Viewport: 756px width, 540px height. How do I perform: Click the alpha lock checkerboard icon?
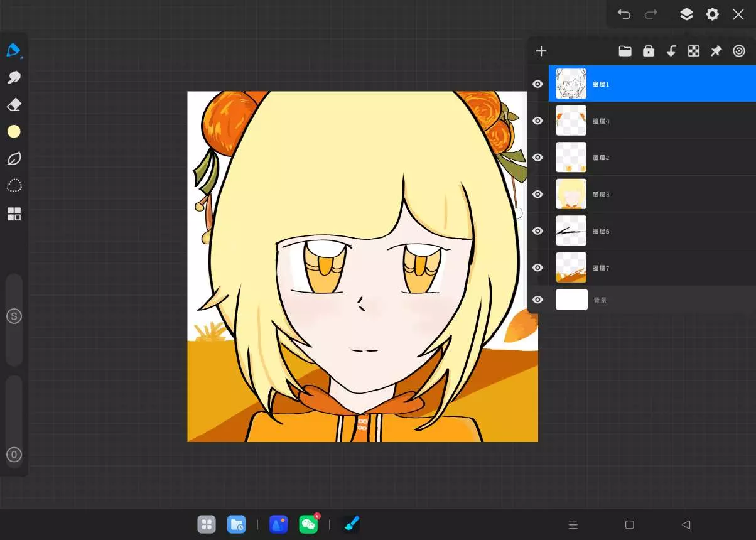point(693,51)
